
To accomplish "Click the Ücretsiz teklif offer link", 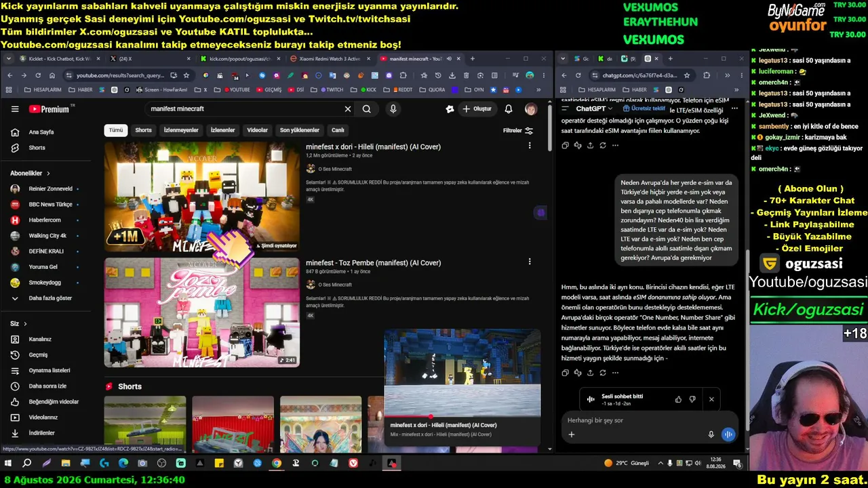I will click(x=644, y=108).
